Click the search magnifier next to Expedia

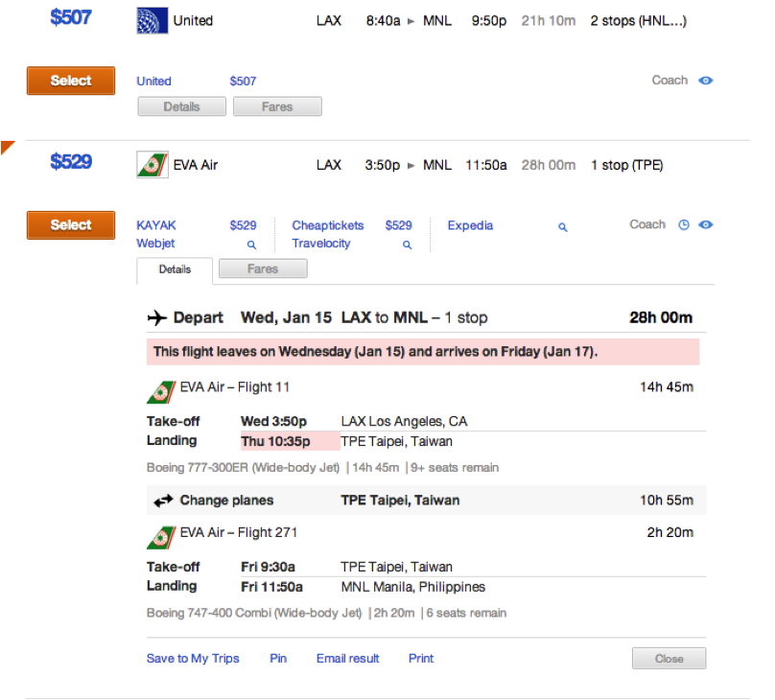pyautogui.click(x=563, y=227)
